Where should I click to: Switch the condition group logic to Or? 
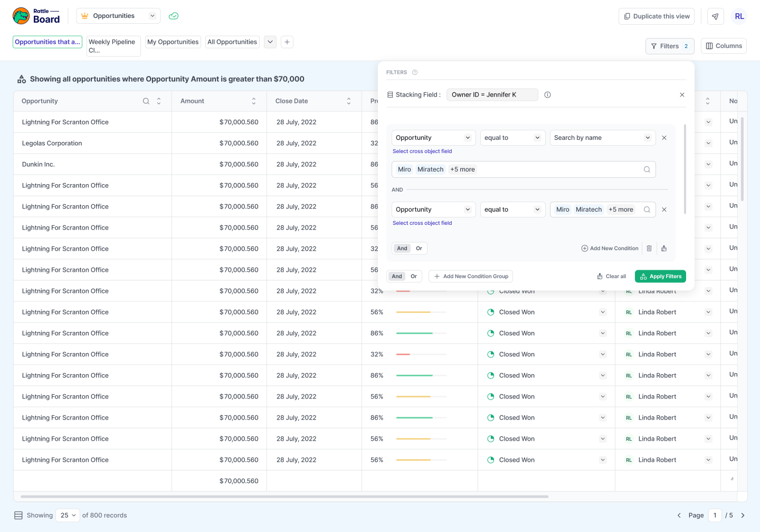click(419, 248)
